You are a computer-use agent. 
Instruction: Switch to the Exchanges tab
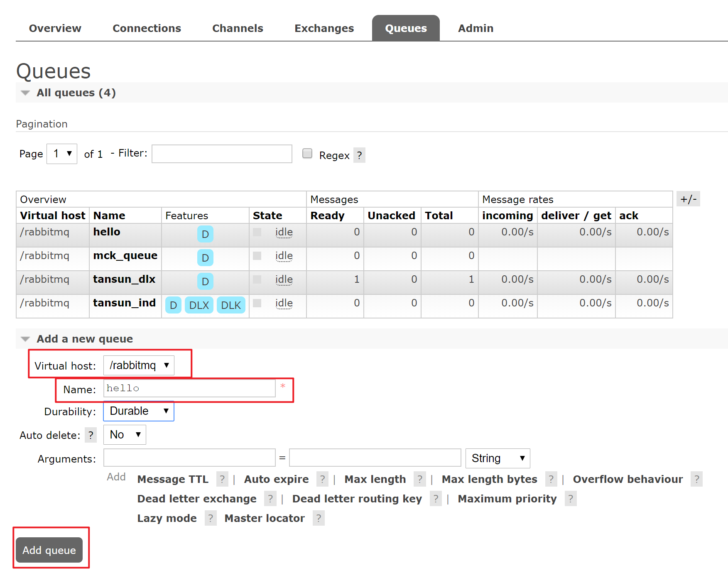click(x=324, y=28)
